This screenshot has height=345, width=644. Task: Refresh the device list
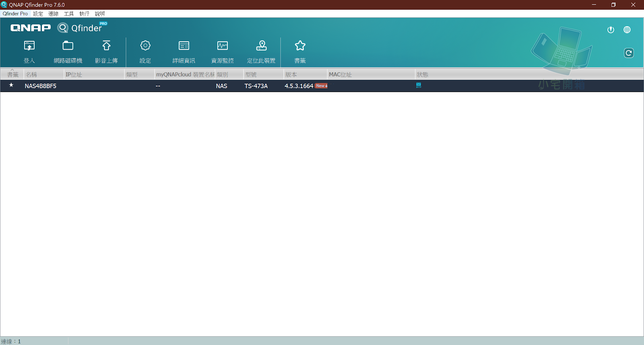click(629, 53)
